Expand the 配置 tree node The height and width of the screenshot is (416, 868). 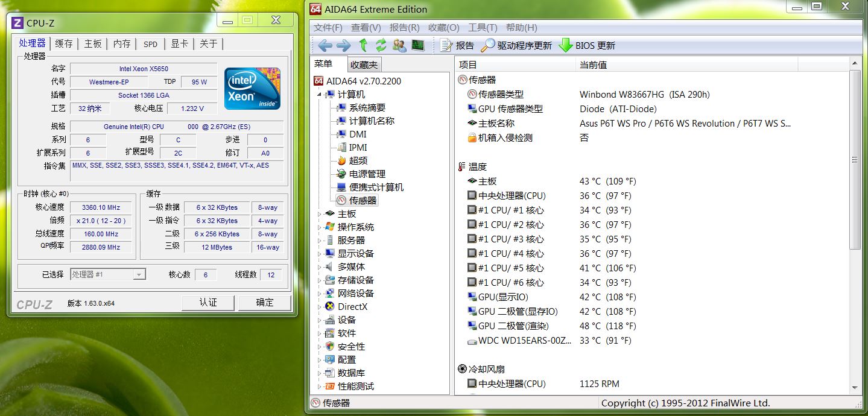[320, 359]
